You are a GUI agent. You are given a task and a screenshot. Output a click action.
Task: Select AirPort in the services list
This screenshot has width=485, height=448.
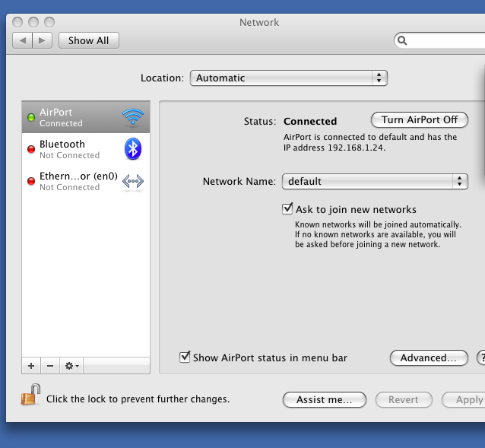[86, 117]
